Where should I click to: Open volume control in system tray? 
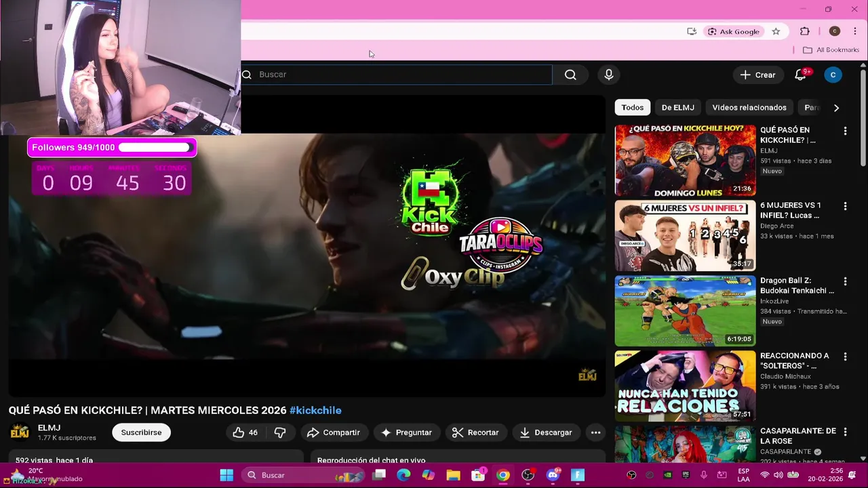(778, 475)
